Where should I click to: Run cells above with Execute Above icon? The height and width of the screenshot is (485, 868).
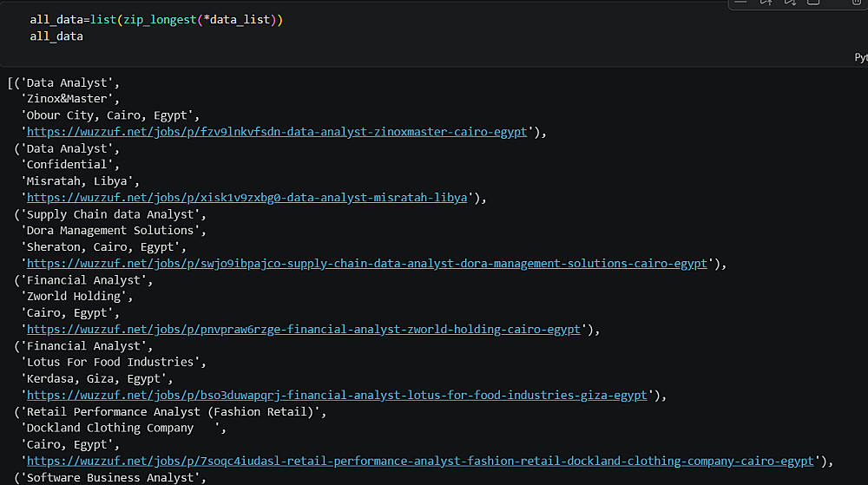pos(766,3)
